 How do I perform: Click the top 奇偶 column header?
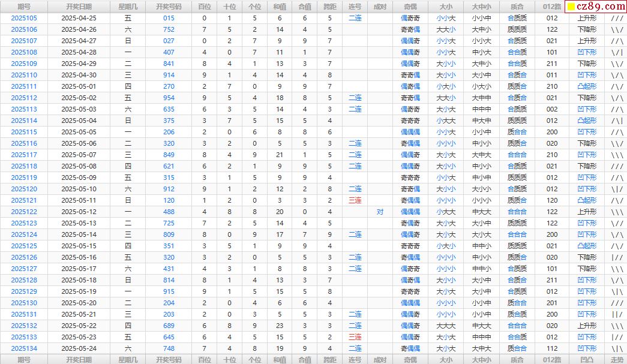click(x=410, y=7)
